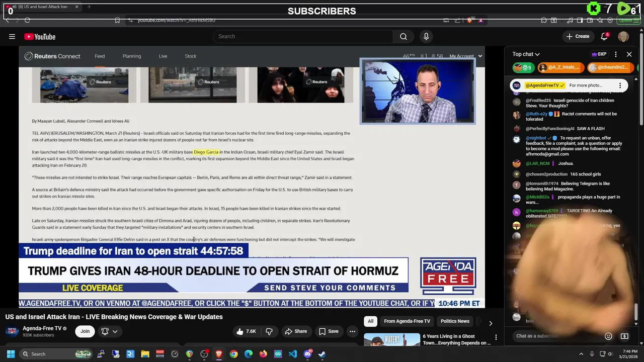Select the @A_Z_Intels chat ticker chip

[x=560, y=67]
